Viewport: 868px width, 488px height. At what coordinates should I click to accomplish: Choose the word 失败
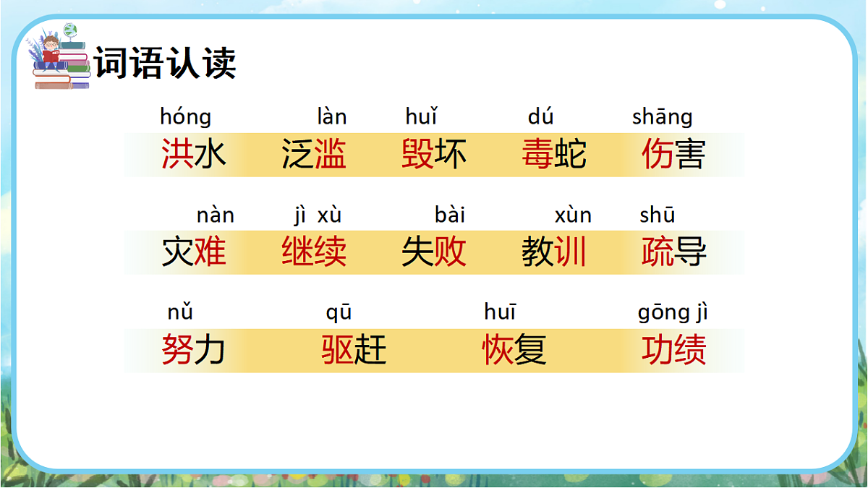pyautogui.click(x=434, y=252)
